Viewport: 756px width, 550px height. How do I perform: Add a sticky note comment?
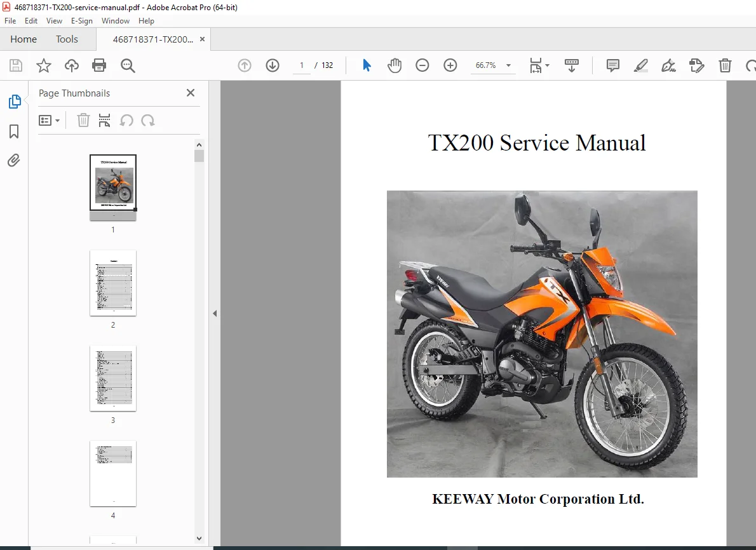613,65
